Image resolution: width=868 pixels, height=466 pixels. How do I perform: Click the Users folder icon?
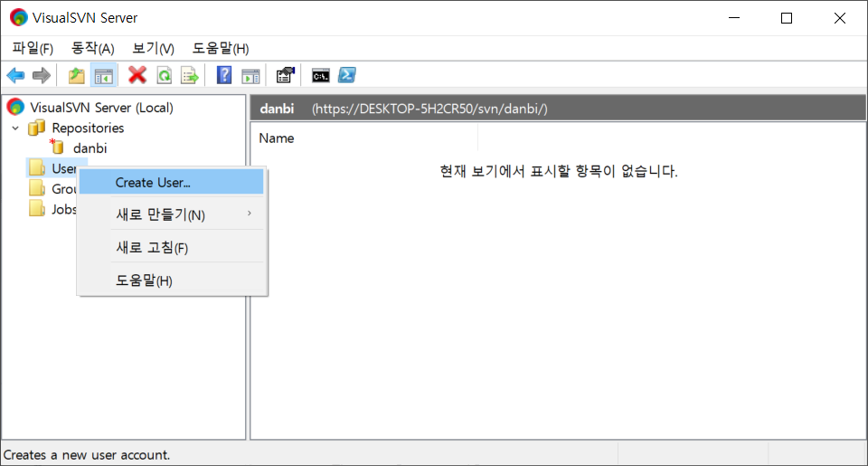tap(36, 168)
